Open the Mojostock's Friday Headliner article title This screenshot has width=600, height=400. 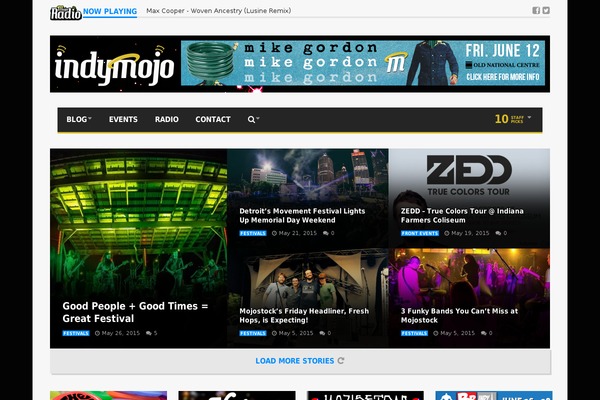pos(304,316)
